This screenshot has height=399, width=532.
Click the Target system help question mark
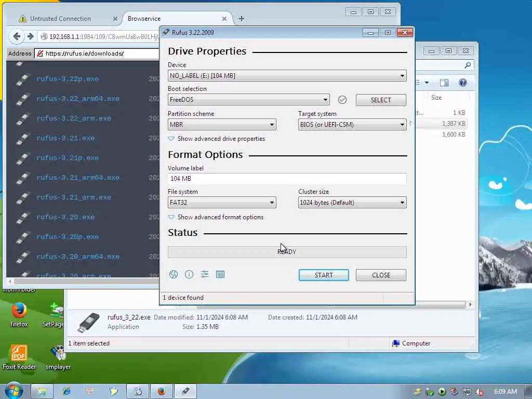pos(410,124)
